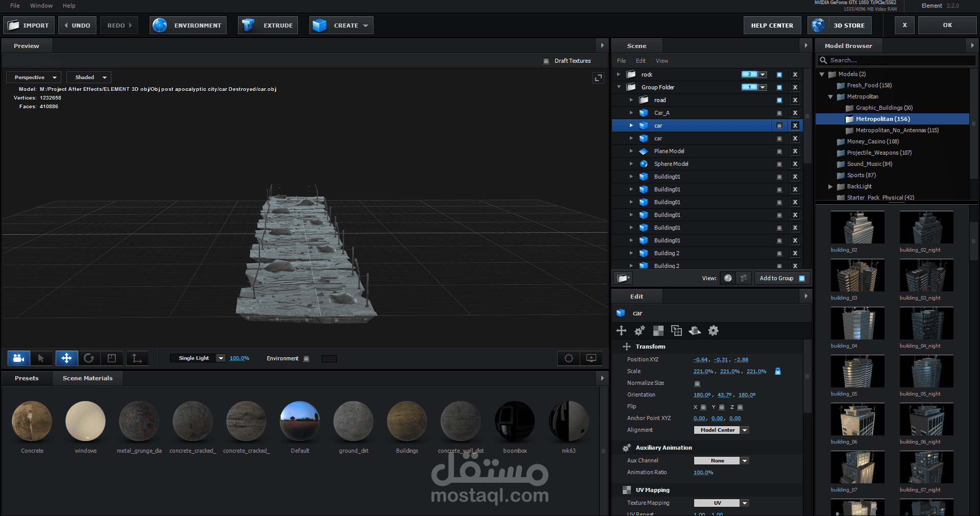Open the File menu in top bar

(15, 6)
